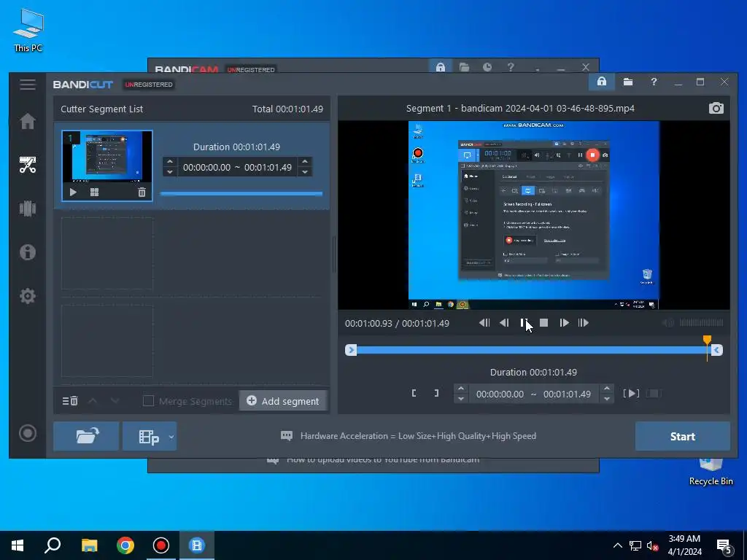This screenshot has width=747, height=560.
Task: Capture a snapshot with the camera icon
Action: [716, 108]
